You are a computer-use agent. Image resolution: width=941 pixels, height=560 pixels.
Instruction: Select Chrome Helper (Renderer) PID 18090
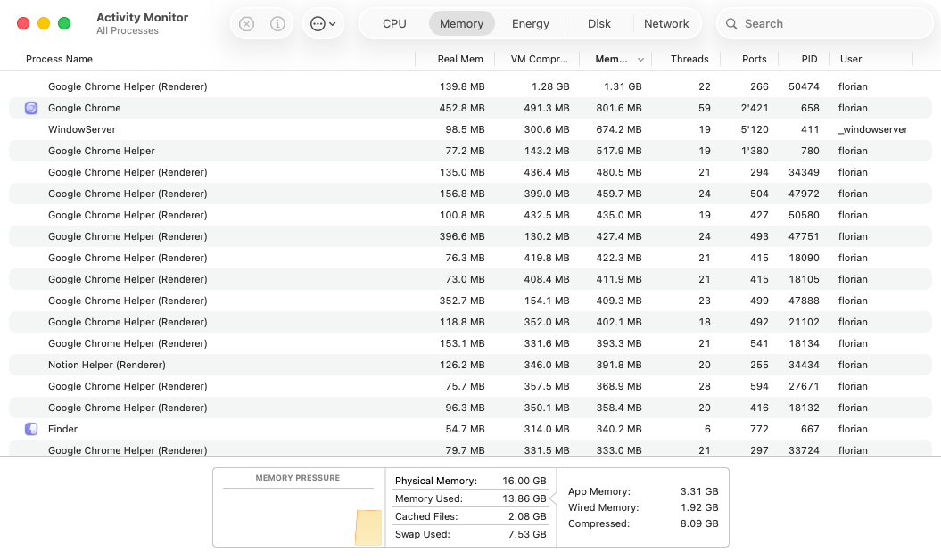[x=471, y=258]
